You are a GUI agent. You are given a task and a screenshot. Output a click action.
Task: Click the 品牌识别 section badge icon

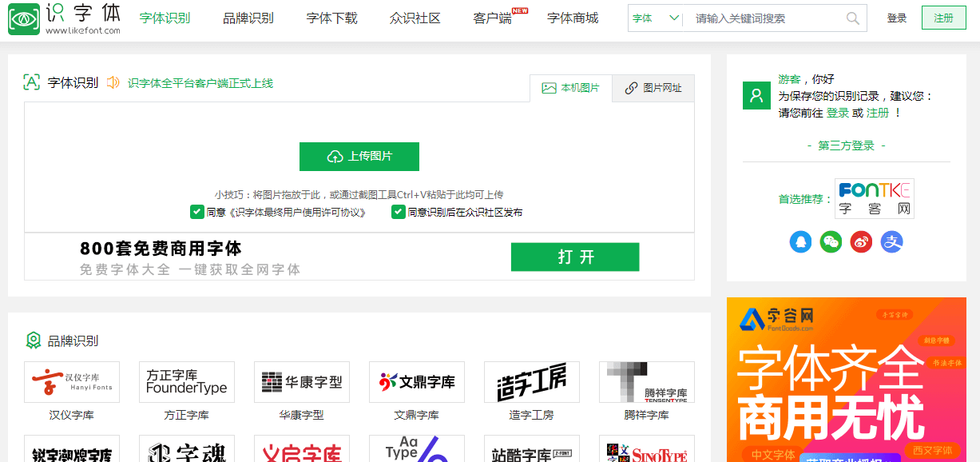point(32,340)
